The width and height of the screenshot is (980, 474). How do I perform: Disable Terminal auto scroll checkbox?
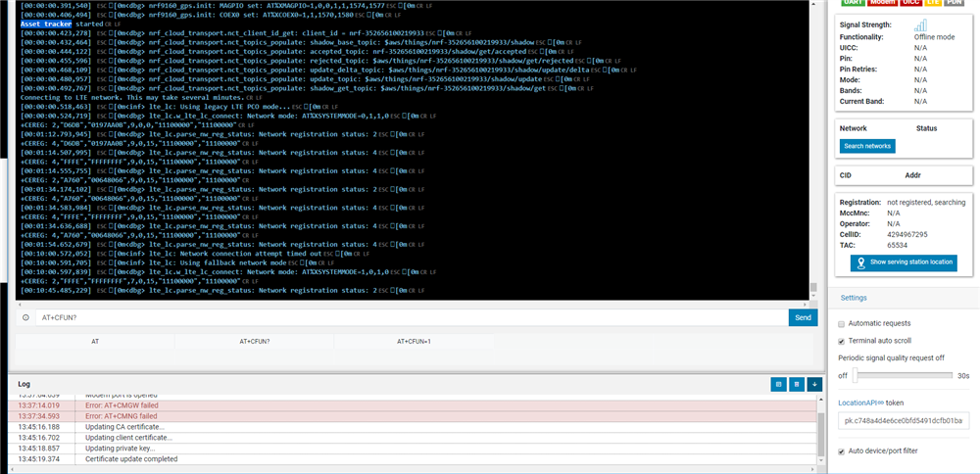tap(841, 341)
